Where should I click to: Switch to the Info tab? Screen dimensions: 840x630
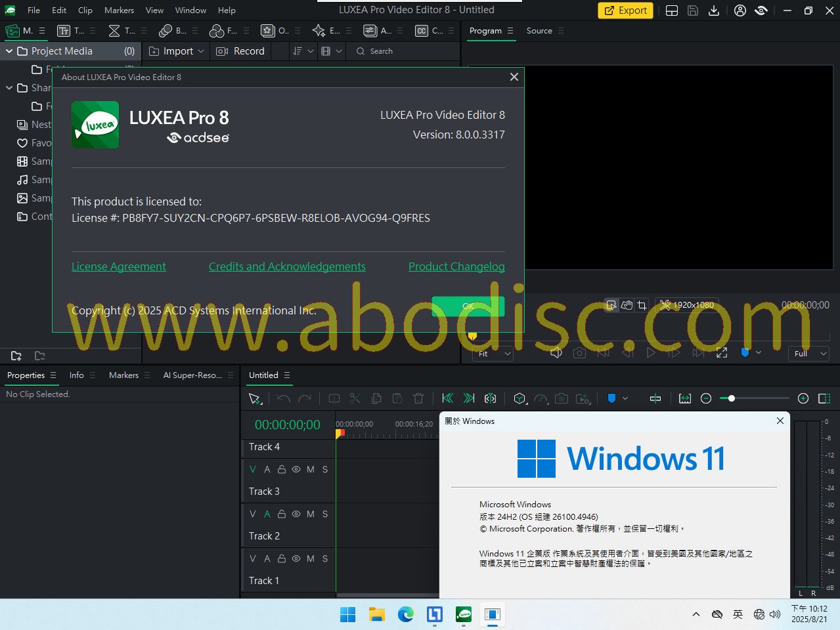[x=77, y=375]
